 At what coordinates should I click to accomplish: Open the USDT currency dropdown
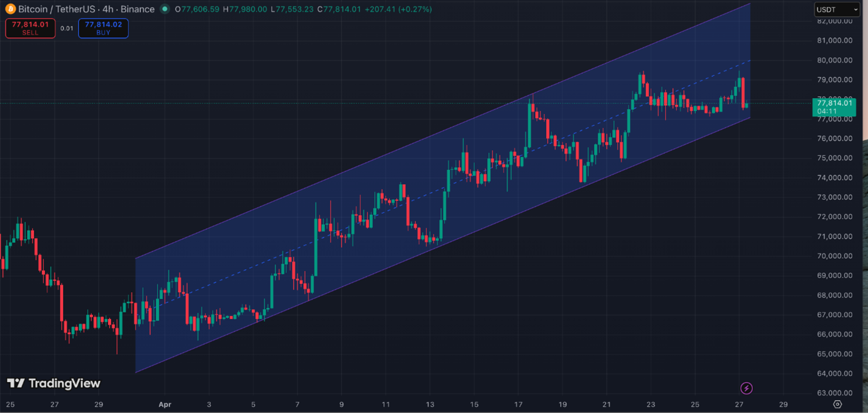tap(837, 9)
